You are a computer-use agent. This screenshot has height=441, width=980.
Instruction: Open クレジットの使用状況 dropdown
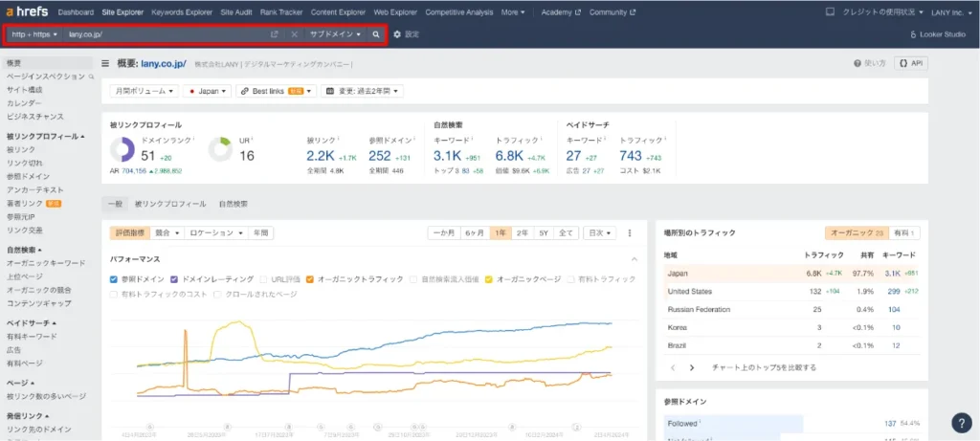tap(883, 11)
